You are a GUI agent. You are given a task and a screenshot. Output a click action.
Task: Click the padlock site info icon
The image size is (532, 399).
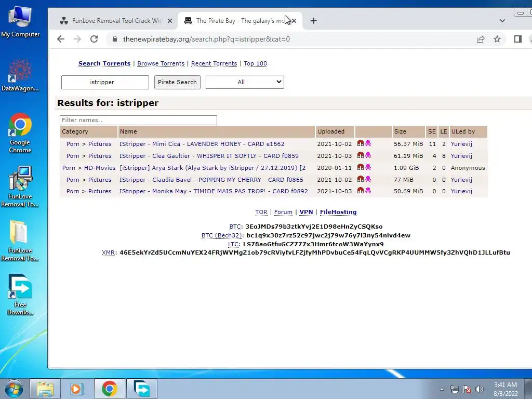click(x=115, y=39)
